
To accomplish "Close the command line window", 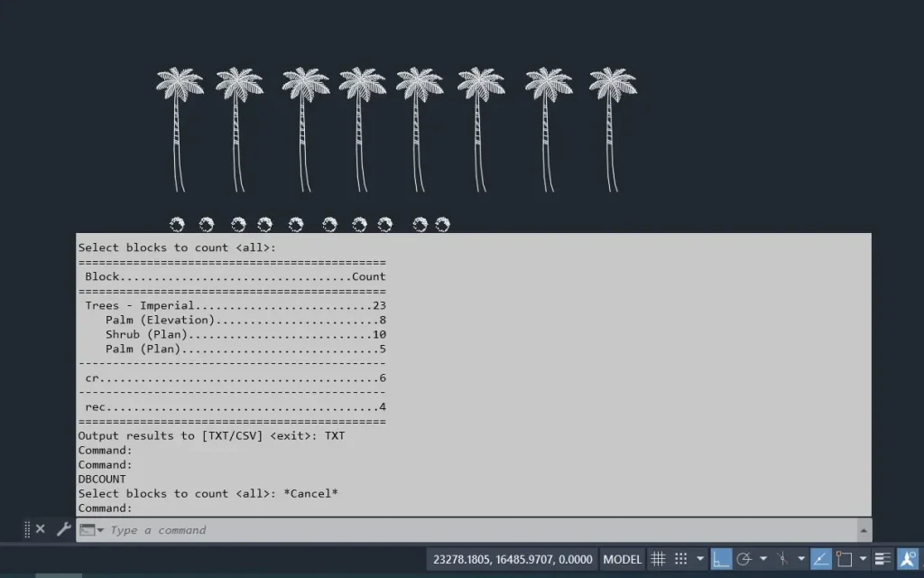I will 40,529.
